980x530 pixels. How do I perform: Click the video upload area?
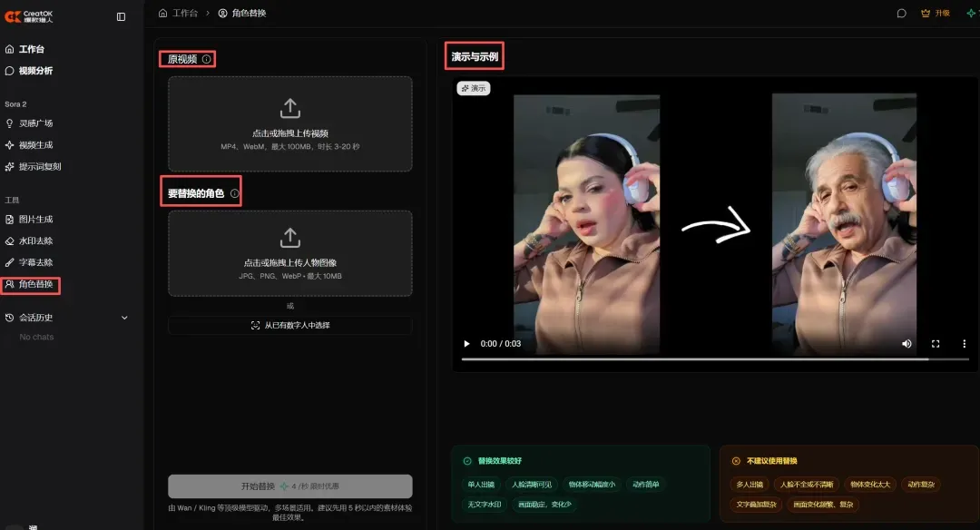point(290,123)
